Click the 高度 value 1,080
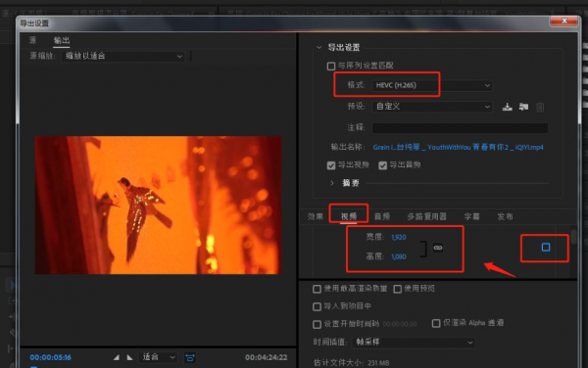This screenshot has width=588, height=368. pos(399,256)
